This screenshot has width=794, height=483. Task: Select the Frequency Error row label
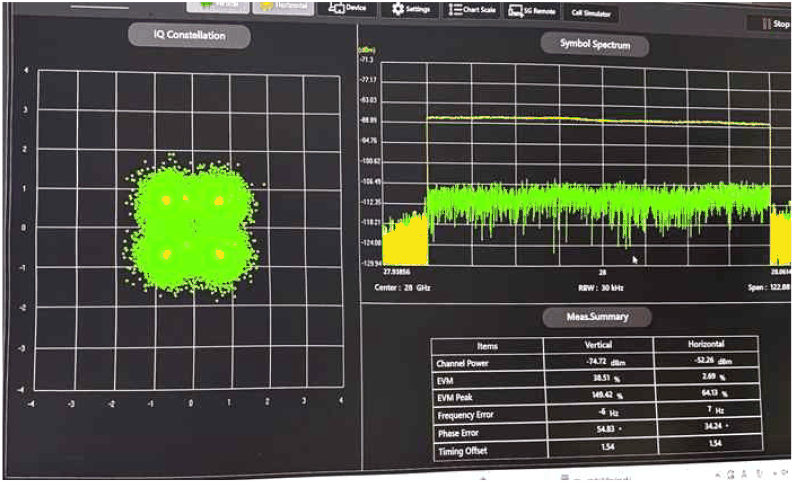(x=465, y=415)
